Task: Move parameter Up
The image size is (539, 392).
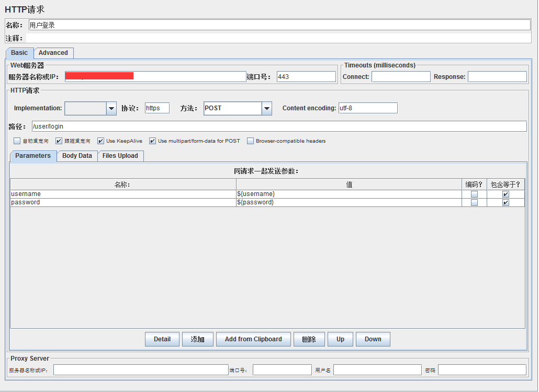Action: pos(340,339)
